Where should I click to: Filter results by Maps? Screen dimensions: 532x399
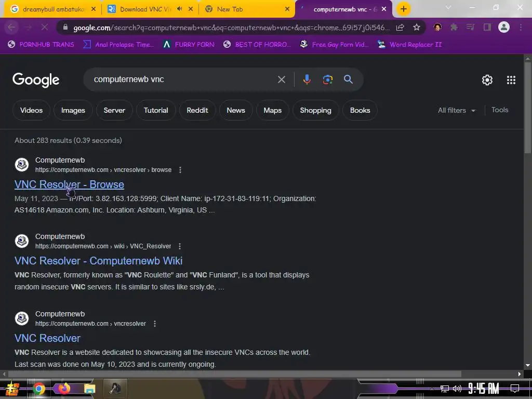272,110
